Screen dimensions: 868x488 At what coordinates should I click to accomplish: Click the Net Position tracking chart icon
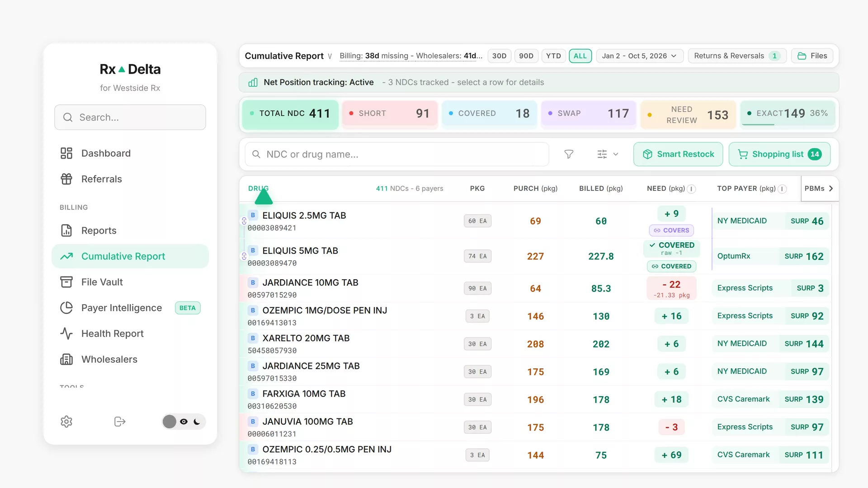click(x=253, y=82)
